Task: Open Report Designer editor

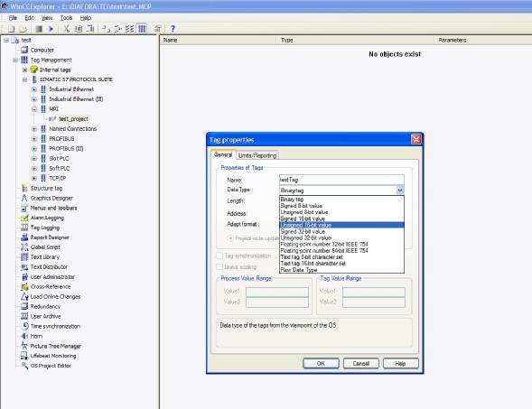Action: point(50,237)
